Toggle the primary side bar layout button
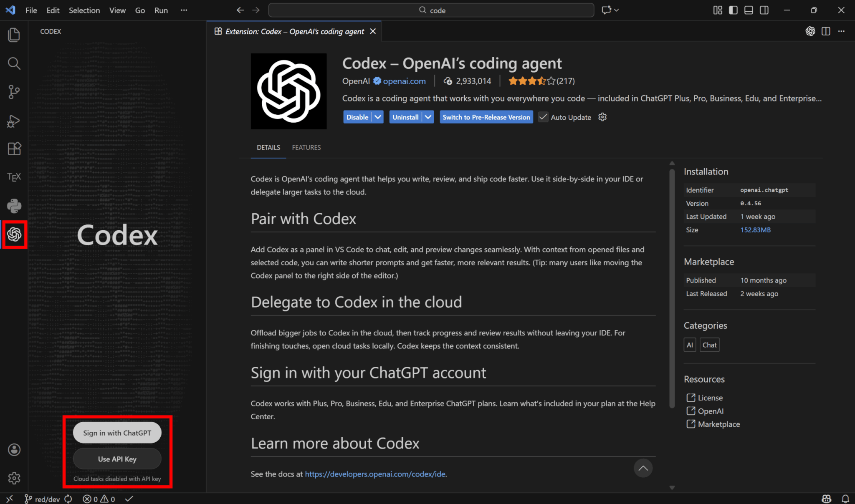This screenshot has width=855, height=504. 733,10
